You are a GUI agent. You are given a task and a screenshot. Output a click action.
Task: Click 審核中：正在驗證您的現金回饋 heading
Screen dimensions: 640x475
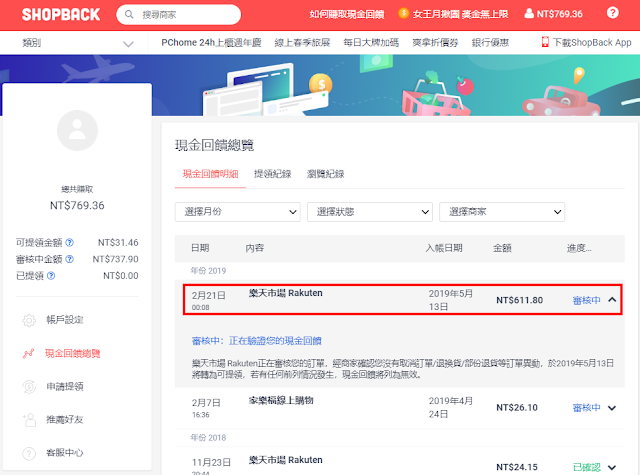click(x=257, y=341)
